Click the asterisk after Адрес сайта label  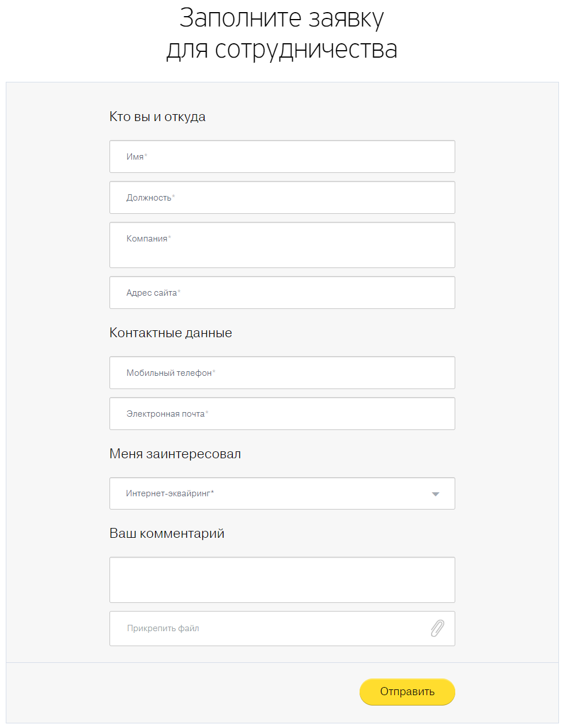click(x=179, y=292)
